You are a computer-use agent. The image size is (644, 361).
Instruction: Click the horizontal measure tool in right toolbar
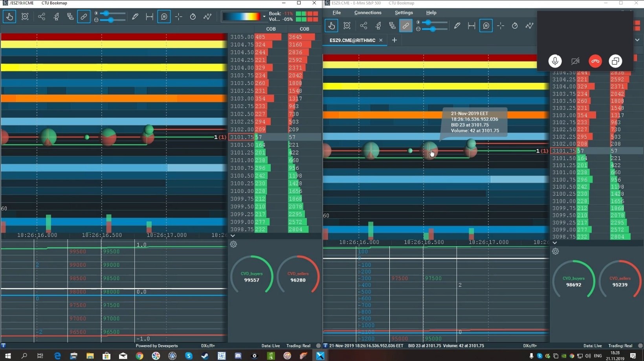(x=472, y=26)
